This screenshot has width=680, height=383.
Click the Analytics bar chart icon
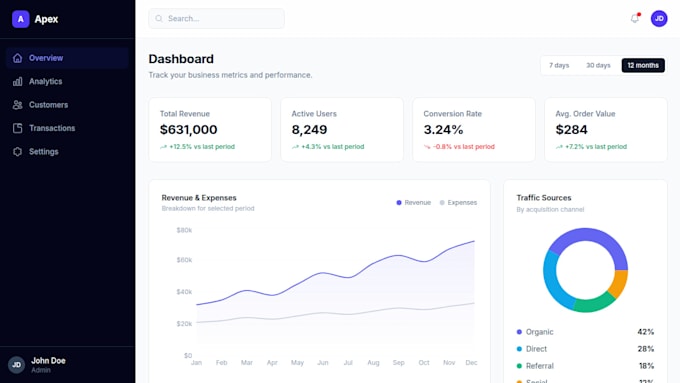pyautogui.click(x=17, y=81)
